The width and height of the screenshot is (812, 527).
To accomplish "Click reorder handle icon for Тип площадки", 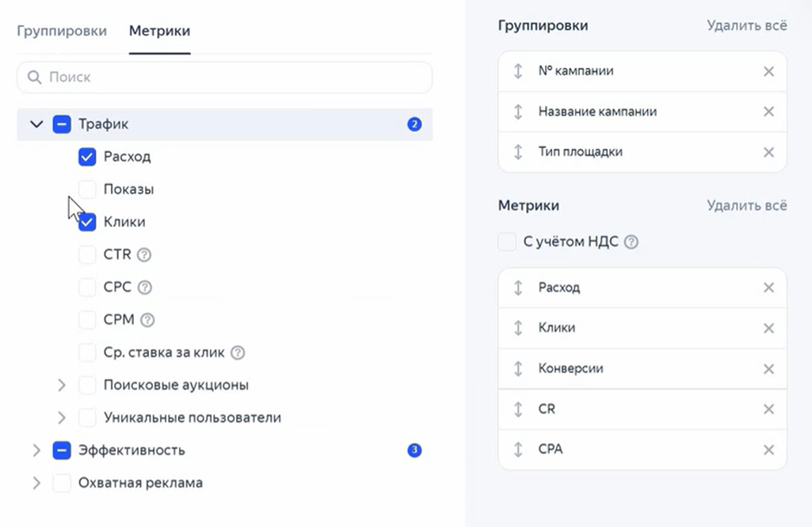I will click(518, 152).
